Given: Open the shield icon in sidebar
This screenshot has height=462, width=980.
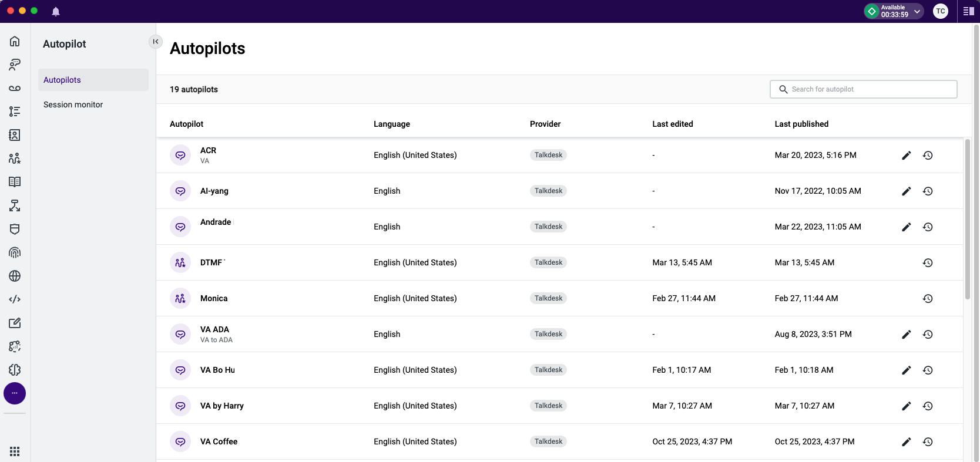Looking at the screenshot, I should click(x=15, y=229).
